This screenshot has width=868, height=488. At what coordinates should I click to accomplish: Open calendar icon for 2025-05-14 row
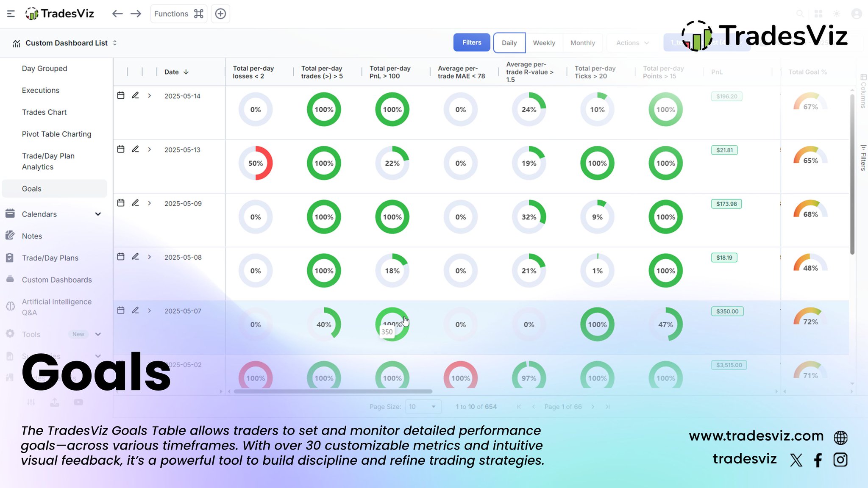[121, 96]
